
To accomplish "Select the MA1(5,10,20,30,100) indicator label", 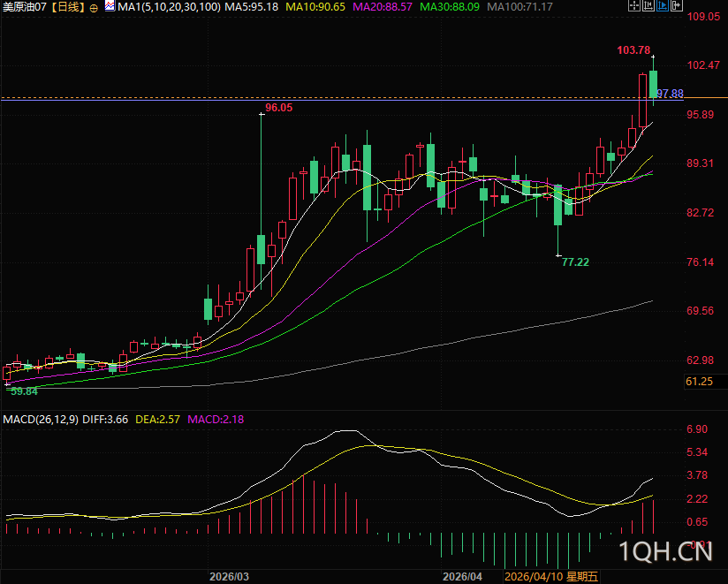I will [169, 7].
